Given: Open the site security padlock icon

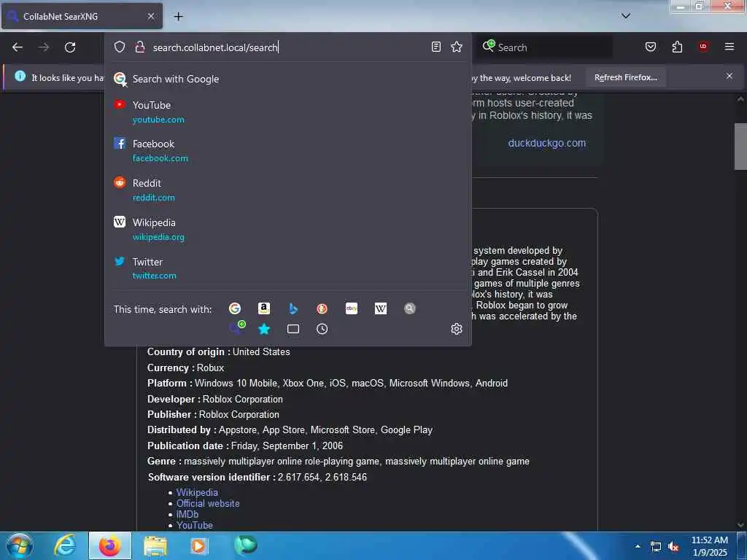Looking at the screenshot, I should pos(139,47).
